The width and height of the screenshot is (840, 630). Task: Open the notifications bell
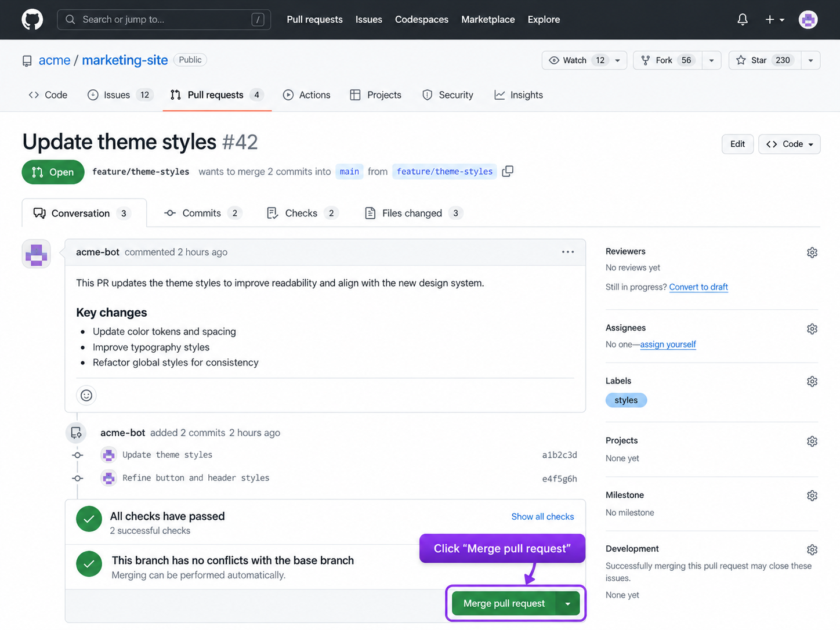point(743,20)
